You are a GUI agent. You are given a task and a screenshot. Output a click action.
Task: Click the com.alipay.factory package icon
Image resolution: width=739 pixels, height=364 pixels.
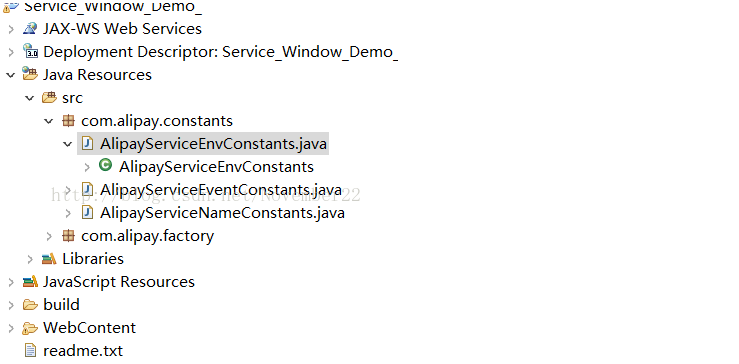click(x=68, y=235)
